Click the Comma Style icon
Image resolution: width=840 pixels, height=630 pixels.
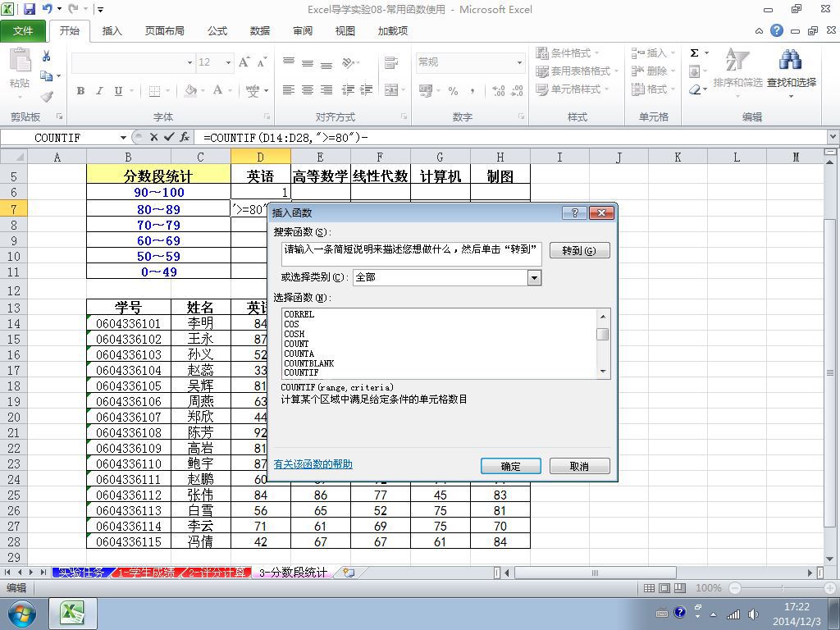pyautogui.click(x=472, y=91)
